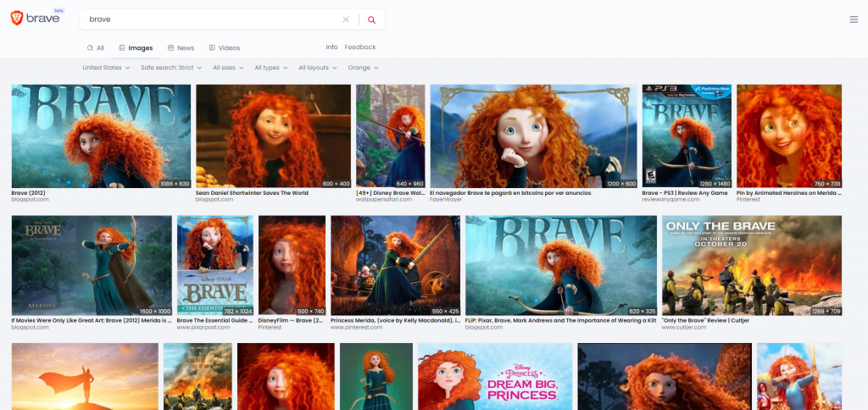Open the All types filter dropdown

point(270,68)
